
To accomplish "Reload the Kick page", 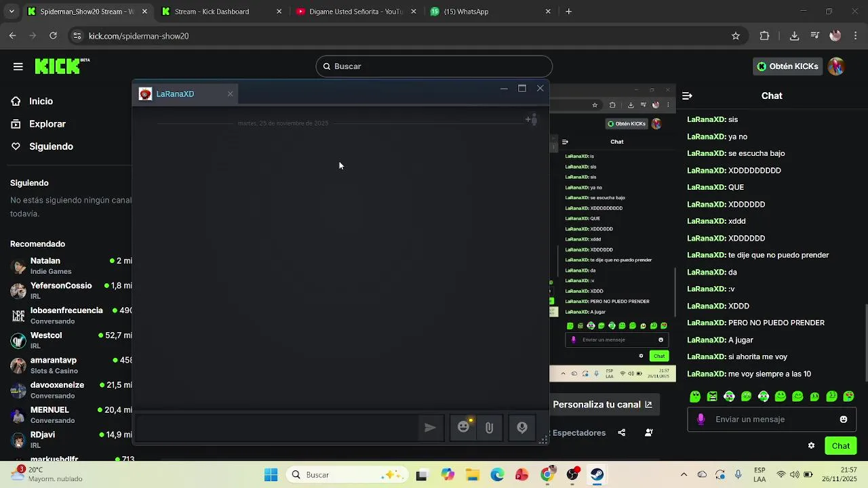I will [x=54, y=36].
